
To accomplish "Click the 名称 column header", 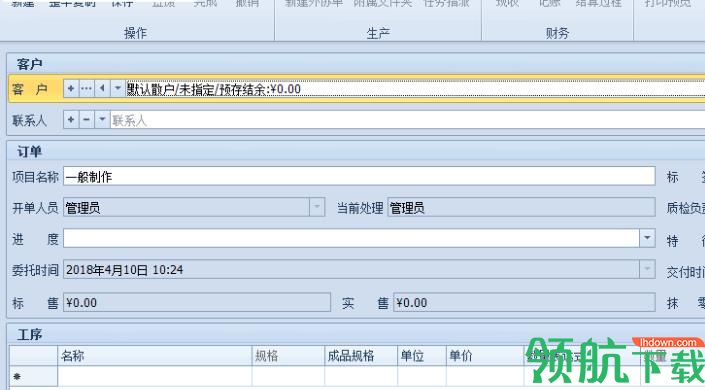I will point(155,356).
